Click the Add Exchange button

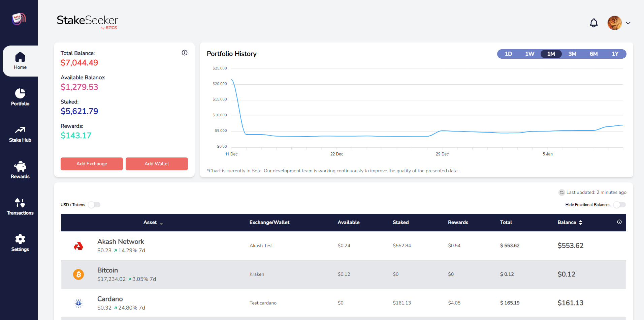[x=92, y=164]
